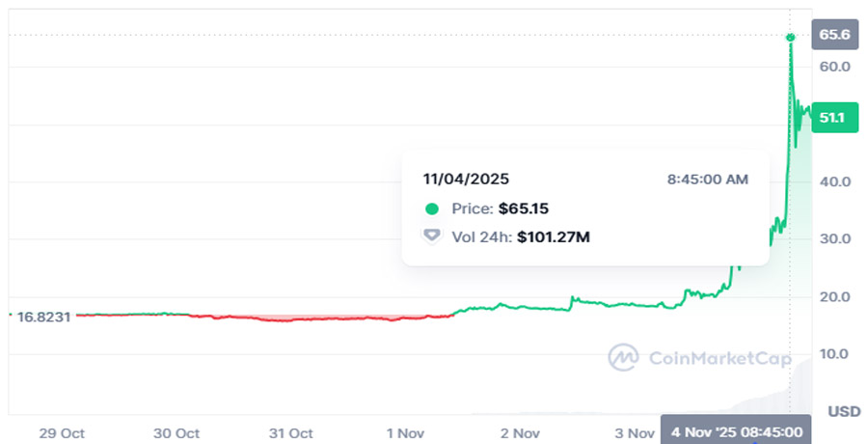Pick 1 Nov on the date axis
868x444 pixels.
[408, 432]
